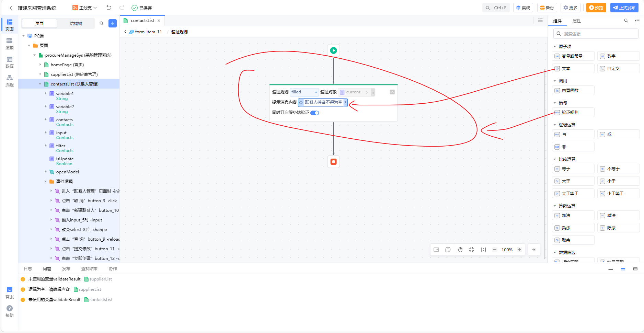Click the back arrow beside project name
This screenshot has width=644, height=333.
point(11,8)
